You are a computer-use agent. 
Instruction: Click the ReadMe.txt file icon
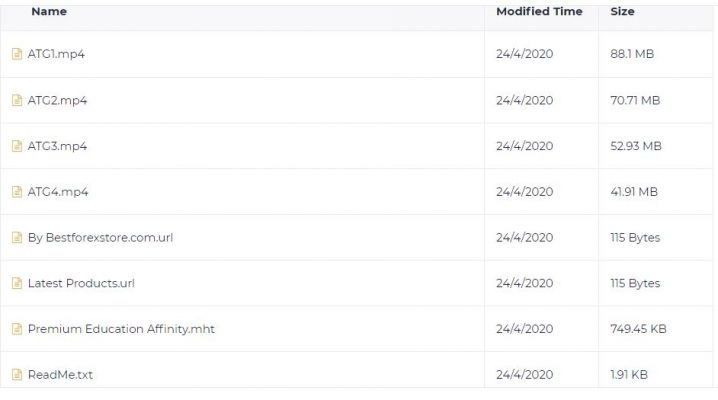[x=17, y=375]
